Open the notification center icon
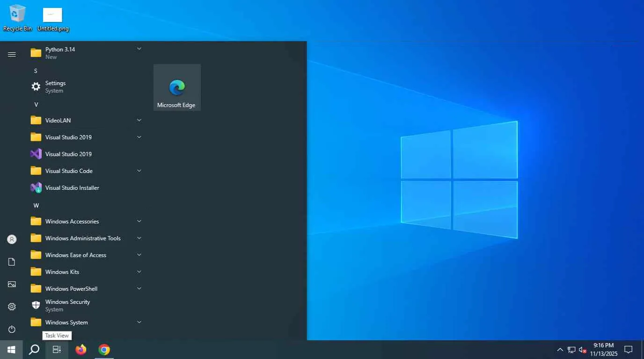Viewport: 644px width, 359px height. 629,350
